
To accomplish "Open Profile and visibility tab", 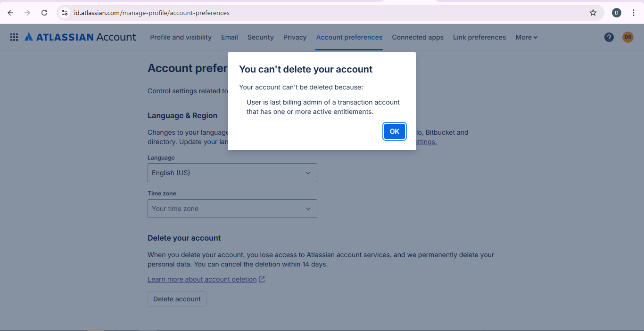I will pyautogui.click(x=181, y=37).
